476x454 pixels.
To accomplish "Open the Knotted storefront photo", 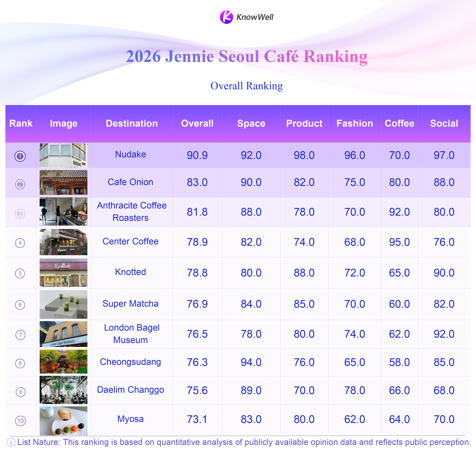I will (63, 272).
